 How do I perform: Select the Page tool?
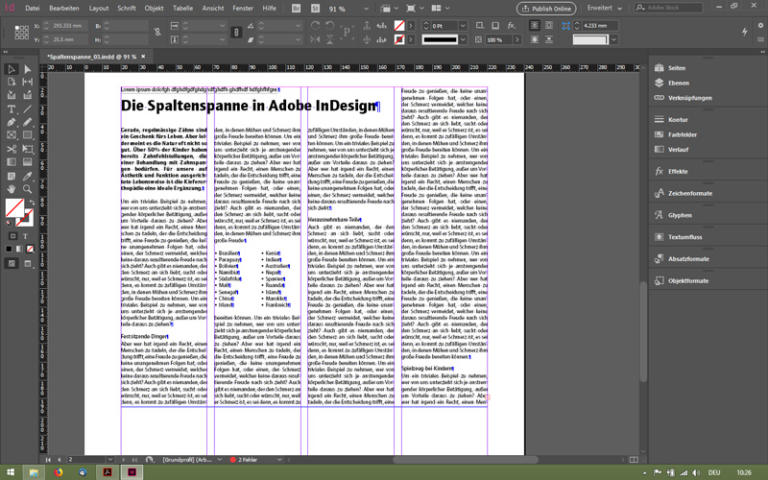coord(11,82)
